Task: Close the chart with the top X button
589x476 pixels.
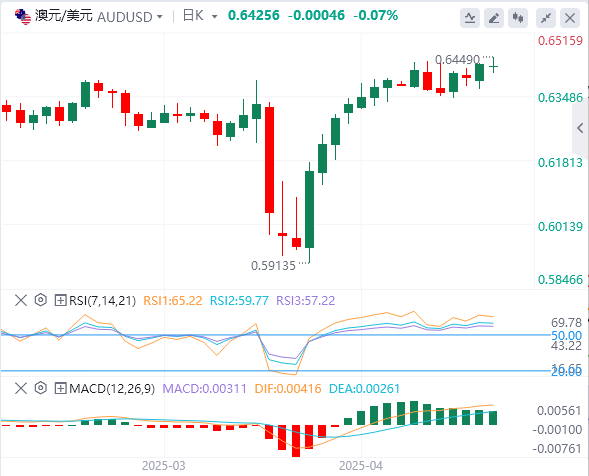Action: coord(570,18)
